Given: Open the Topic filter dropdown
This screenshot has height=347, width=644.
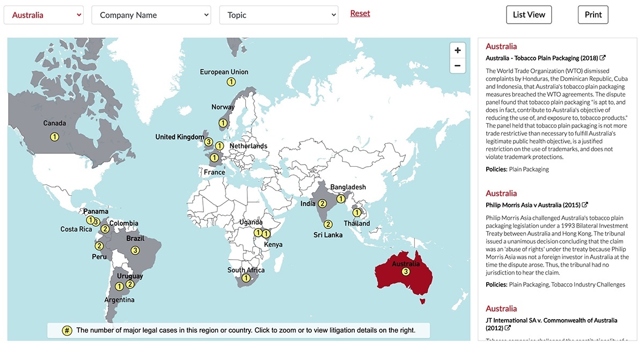Looking at the screenshot, I should click(279, 15).
